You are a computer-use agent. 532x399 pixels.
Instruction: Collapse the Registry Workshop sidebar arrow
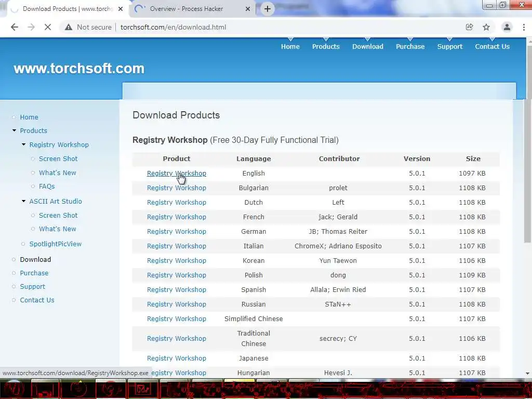coord(24,144)
